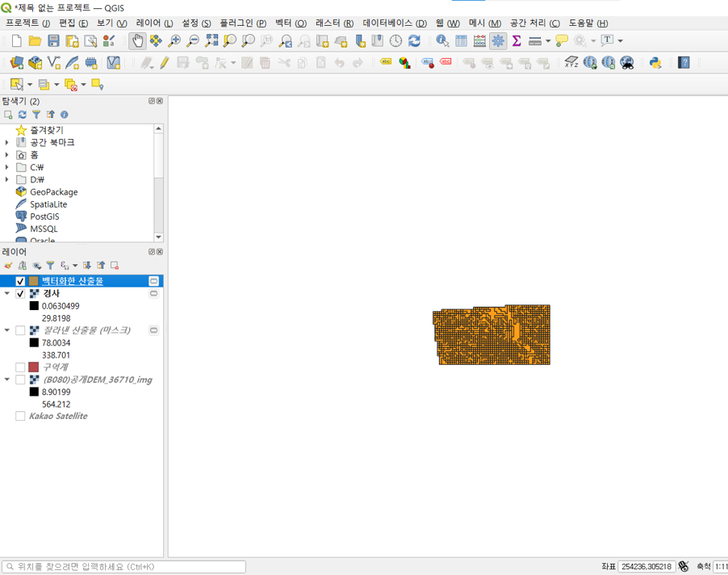Click the locator search field at bottom

[x=123, y=567]
